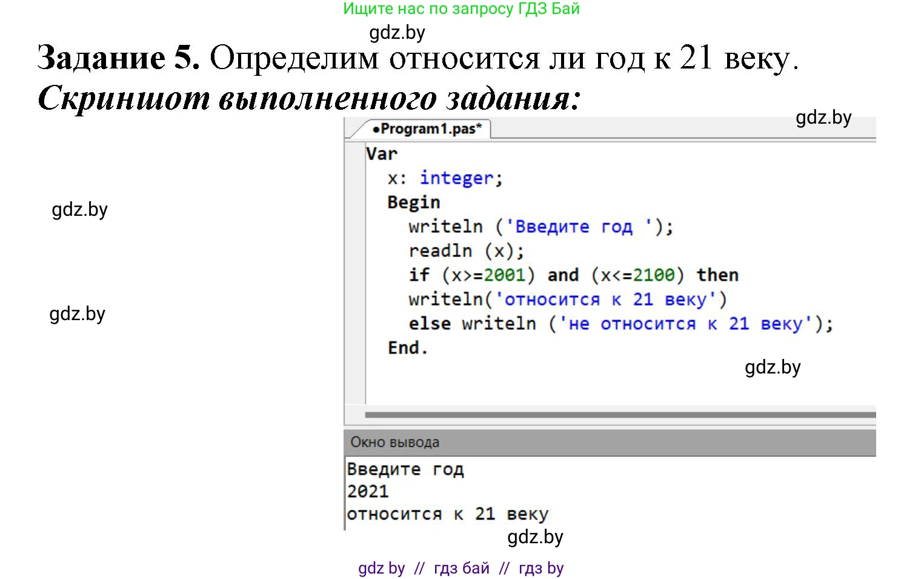Click 'относится к 21 веку' output line
Screen dimensions: 924x579
pyautogui.click(x=447, y=514)
